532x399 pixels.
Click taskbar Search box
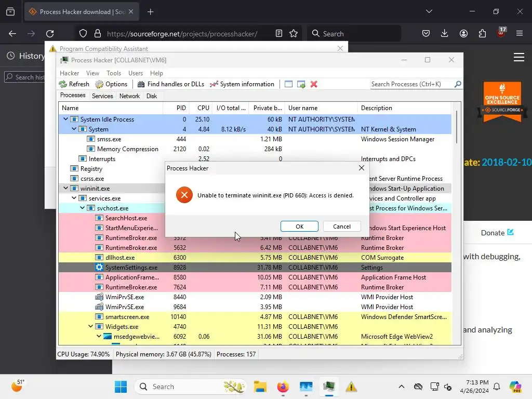pos(191,387)
